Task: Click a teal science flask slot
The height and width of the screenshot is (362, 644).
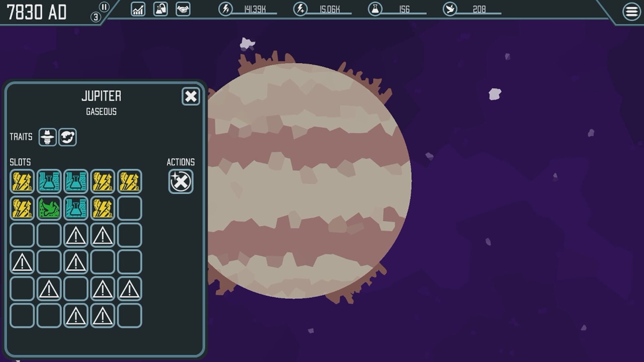Action: (49, 181)
